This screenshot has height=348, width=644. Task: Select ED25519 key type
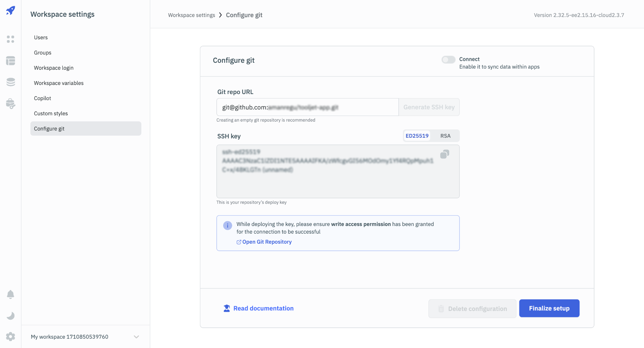click(x=417, y=136)
